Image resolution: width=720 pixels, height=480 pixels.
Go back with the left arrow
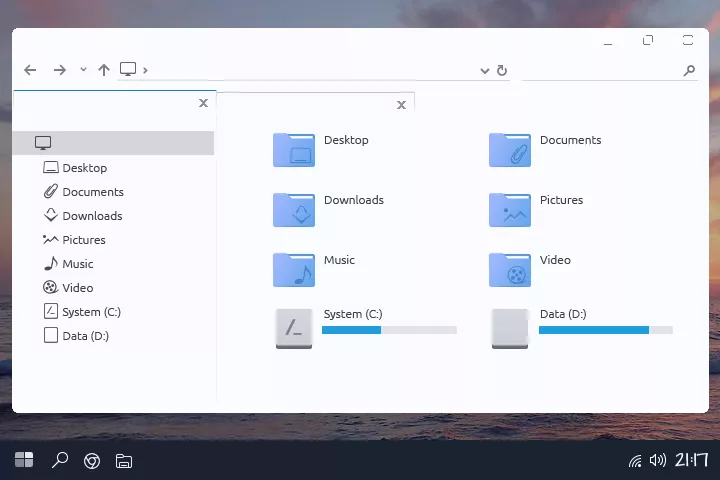30,70
